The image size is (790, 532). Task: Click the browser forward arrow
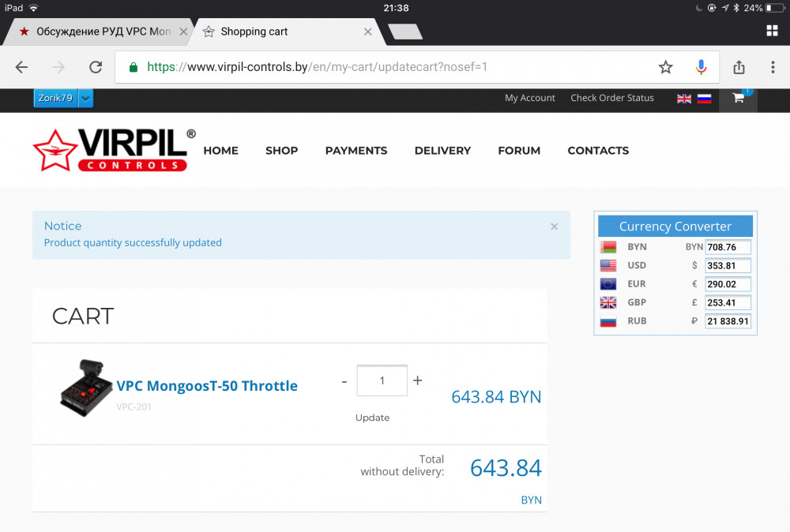coord(59,67)
